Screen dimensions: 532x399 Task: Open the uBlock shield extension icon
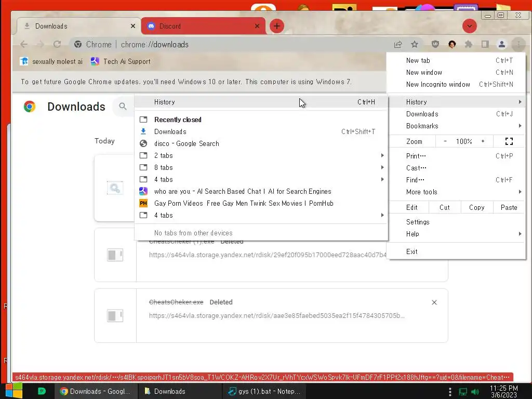coord(435,45)
